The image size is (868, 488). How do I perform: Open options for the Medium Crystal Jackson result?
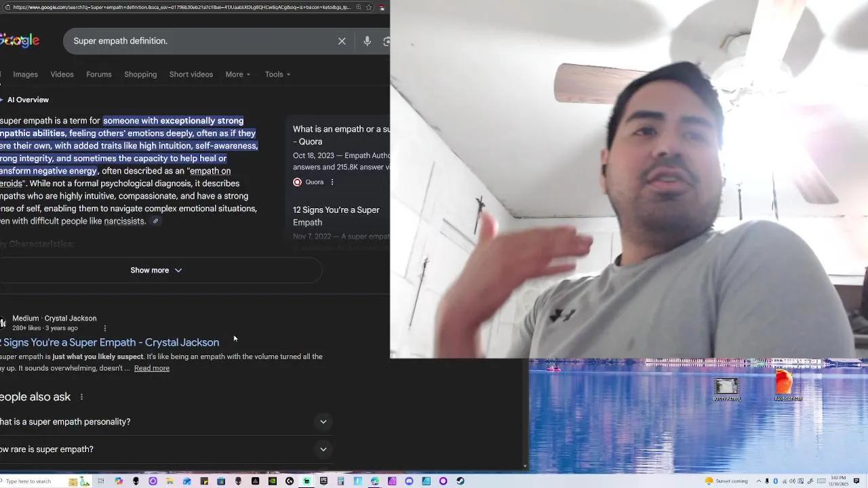point(104,328)
